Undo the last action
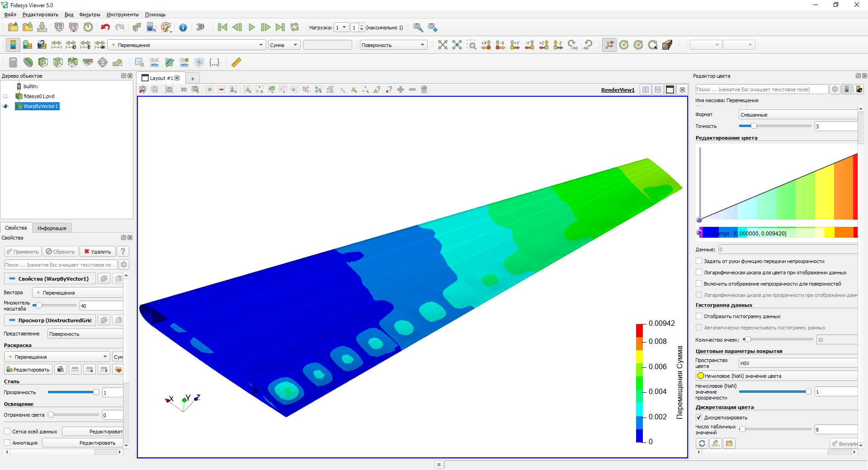 [105, 27]
